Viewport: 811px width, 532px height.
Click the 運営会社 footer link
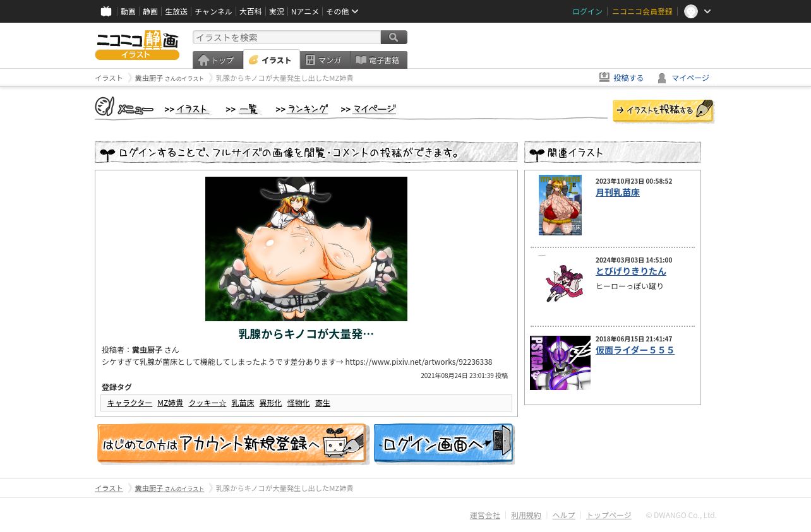485,515
